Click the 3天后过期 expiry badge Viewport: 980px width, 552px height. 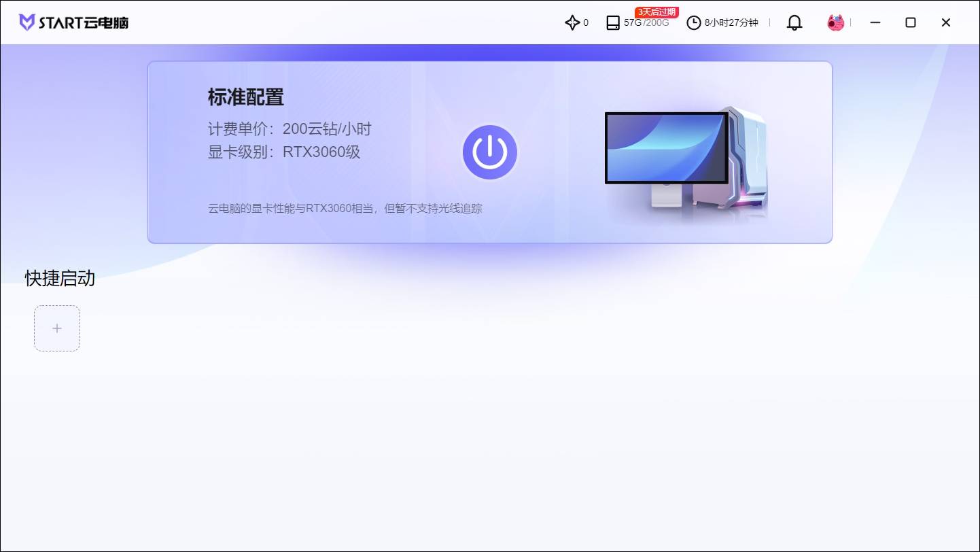(657, 12)
